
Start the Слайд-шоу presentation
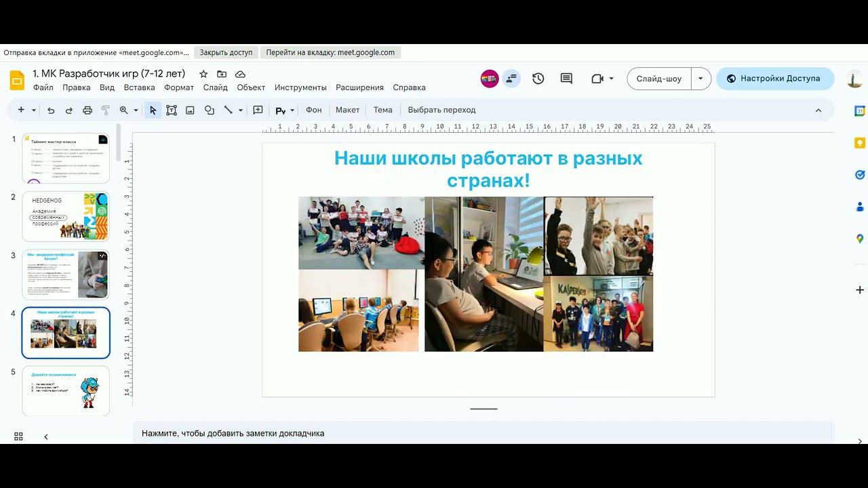(x=659, y=79)
